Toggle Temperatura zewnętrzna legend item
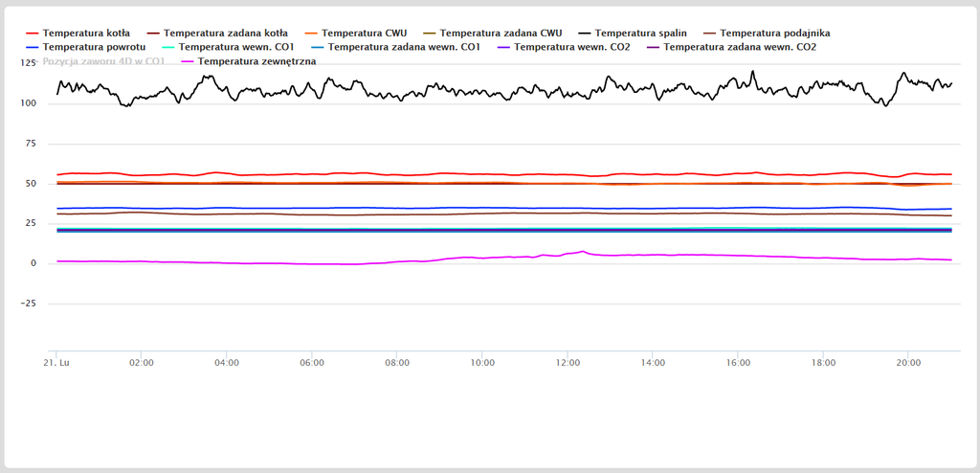The height and width of the screenshot is (473, 980). 256,60
